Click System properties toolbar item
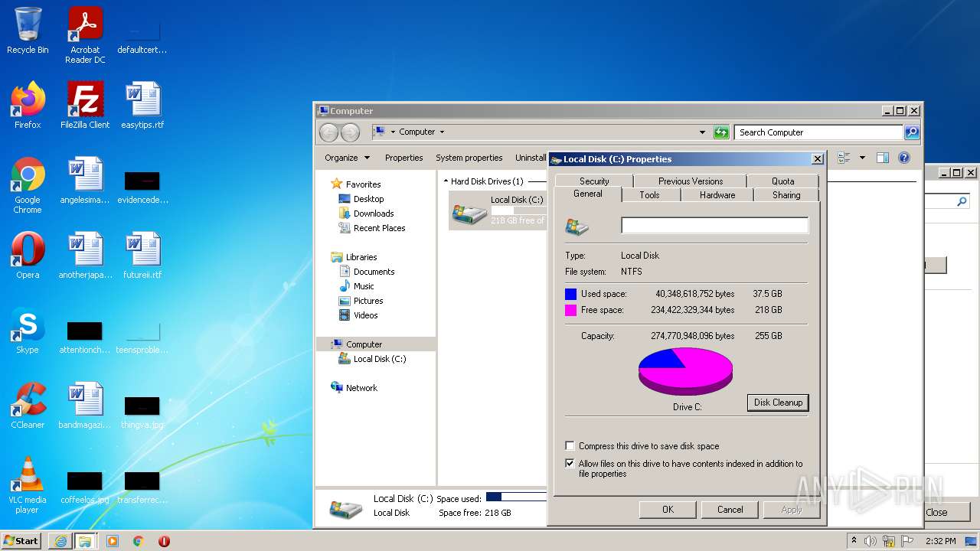The height and width of the screenshot is (551, 980). [x=469, y=158]
